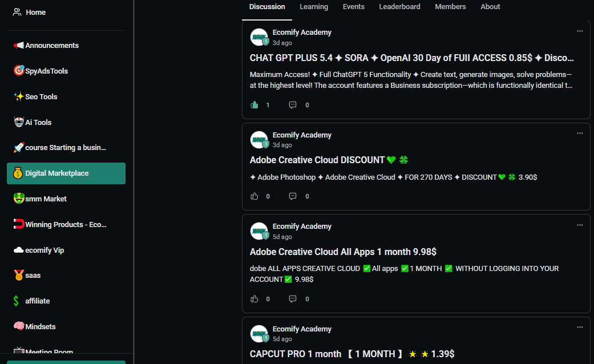Open the Events tab
The width and height of the screenshot is (594, 364).
click(353, 7)
